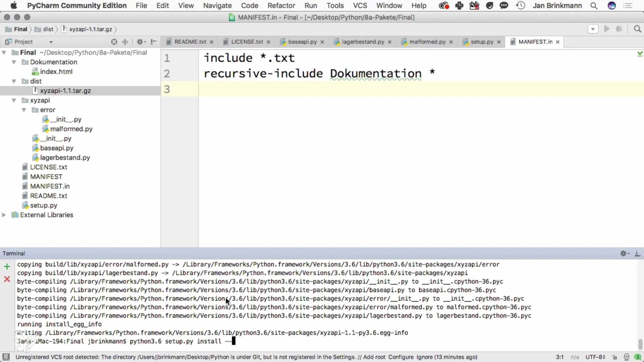Click Time Machine icon in menu bar

(520, 6)
